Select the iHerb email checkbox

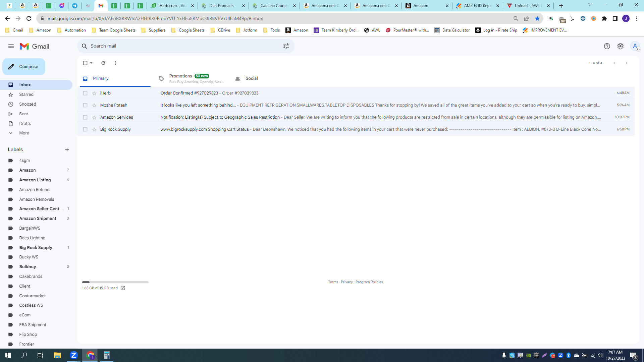pos(85,93)
